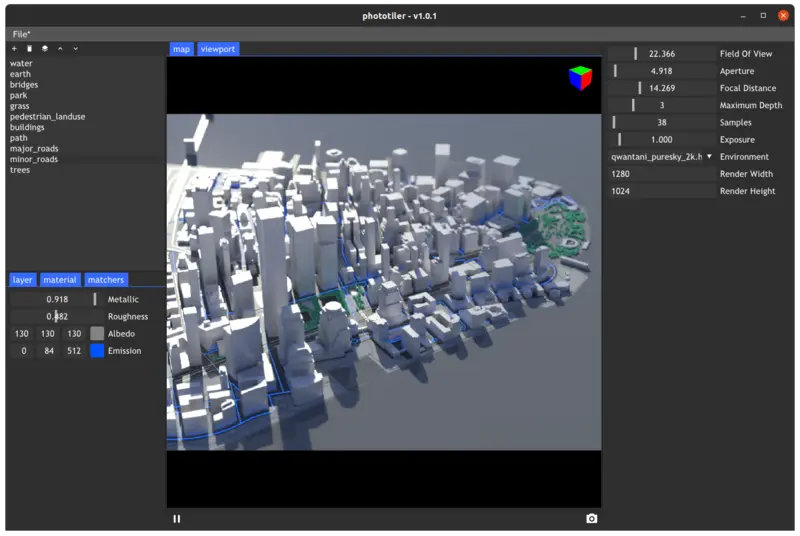Image resolution: width=800 pixels, height=536 pixels.
Task: Select the major_roads layer
Action: point(34,149)
